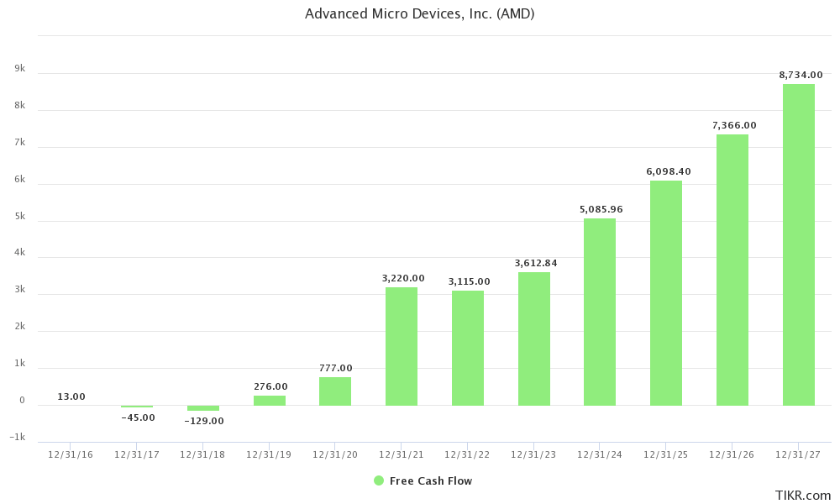Select the chart title Advanced Micro Devices
This screenshot has width=840, height=504.
tap(420, 13)
